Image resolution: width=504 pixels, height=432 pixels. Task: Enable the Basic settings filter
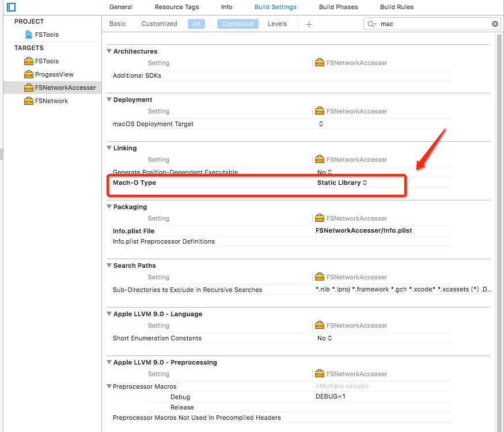point(118,24)
